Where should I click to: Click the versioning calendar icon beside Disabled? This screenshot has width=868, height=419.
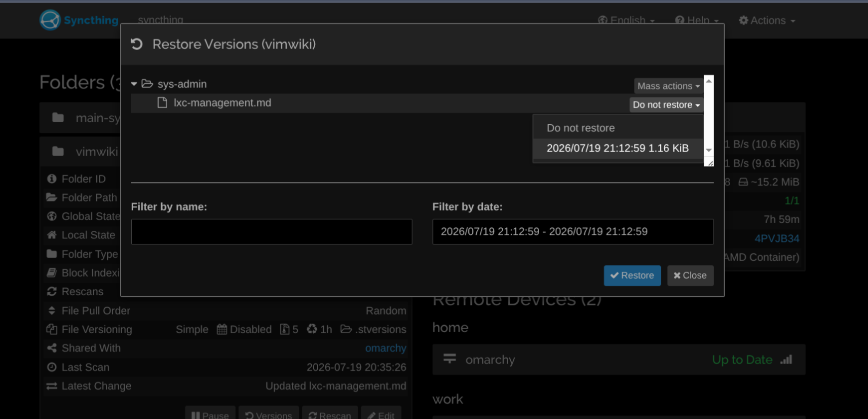point(222,329)
